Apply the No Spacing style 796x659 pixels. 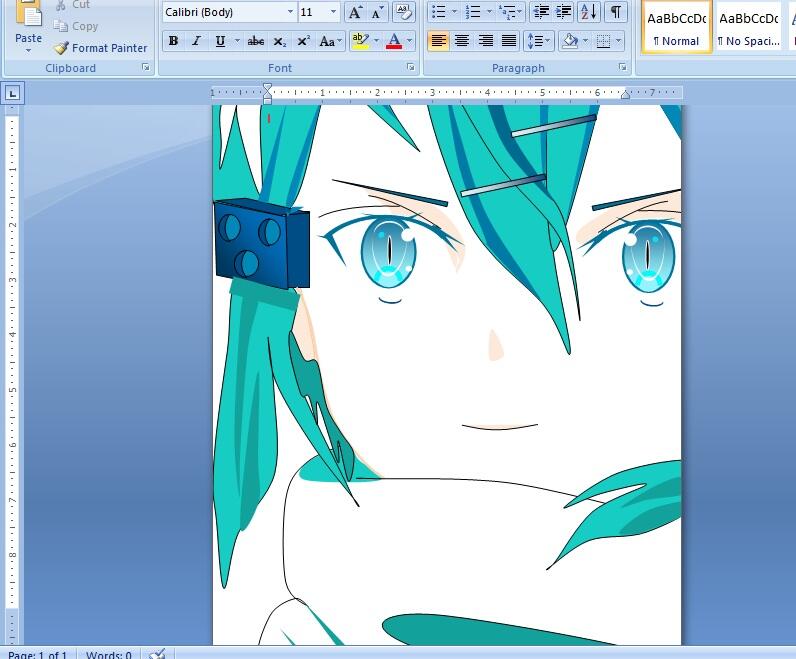[x=748, y=26]
